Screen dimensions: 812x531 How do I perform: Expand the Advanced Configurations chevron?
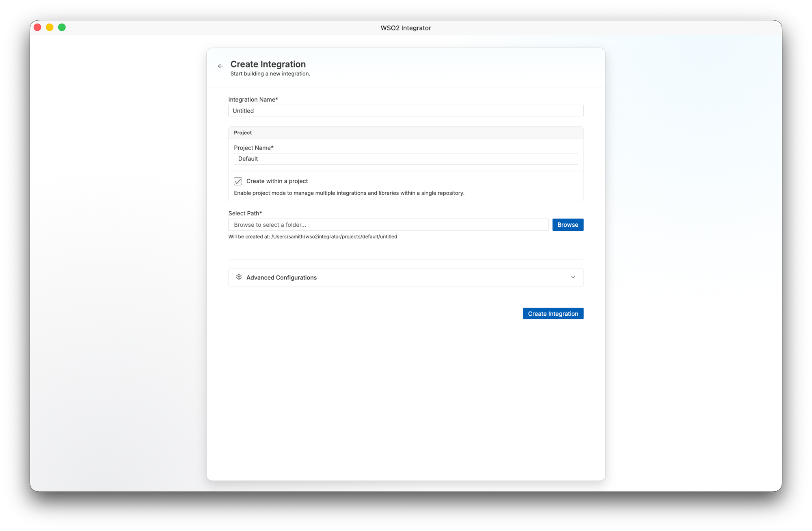pos(573,277)
